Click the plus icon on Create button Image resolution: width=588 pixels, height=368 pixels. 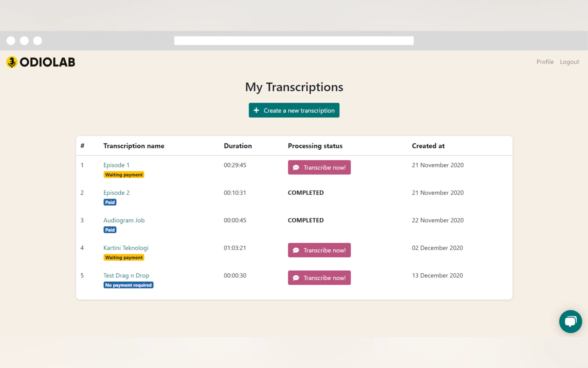[256, 110]
